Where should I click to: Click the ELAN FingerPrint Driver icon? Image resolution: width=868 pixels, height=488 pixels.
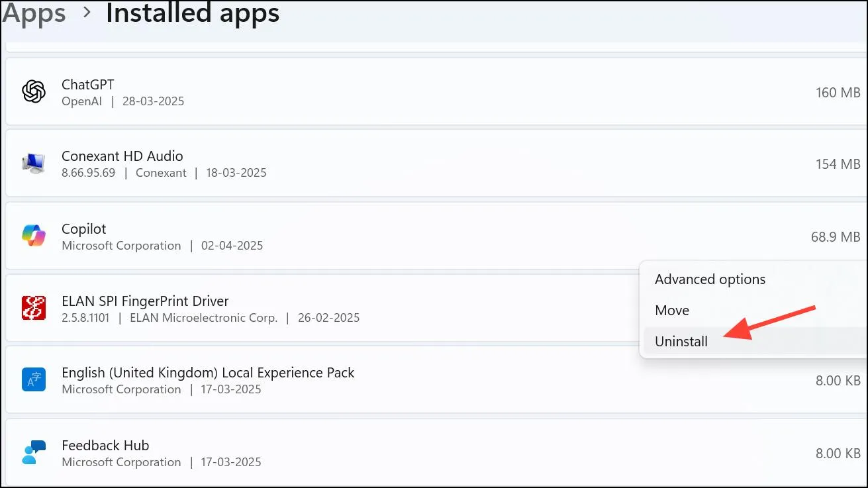click(x=33, y=308)
